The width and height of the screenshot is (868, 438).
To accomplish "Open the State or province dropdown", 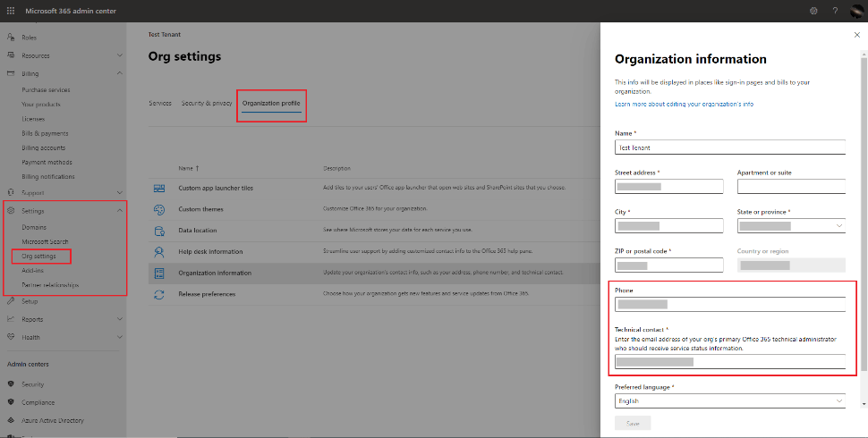I will point(791,225).
